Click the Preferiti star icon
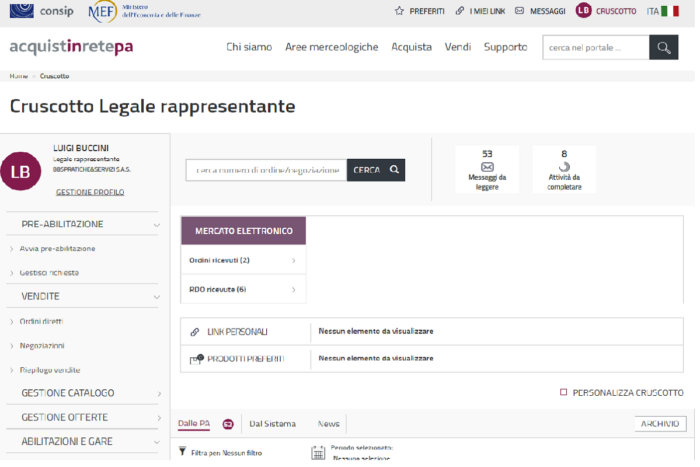Image resolution: width=700 pixels, height=467 pixels. (399, 11)
